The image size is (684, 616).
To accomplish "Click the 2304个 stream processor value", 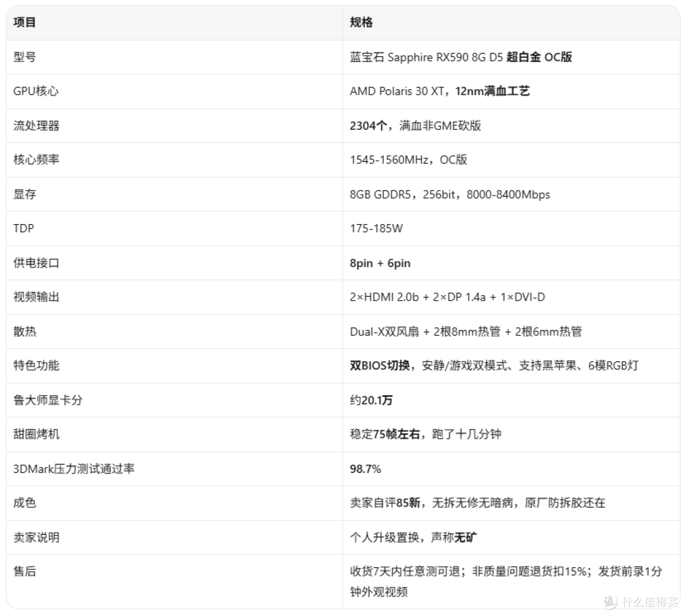I will (x=415, y=125).
